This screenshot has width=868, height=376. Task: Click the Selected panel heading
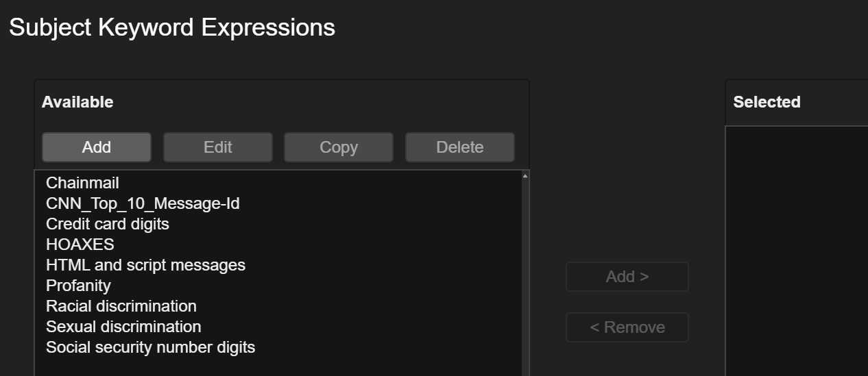767,102
